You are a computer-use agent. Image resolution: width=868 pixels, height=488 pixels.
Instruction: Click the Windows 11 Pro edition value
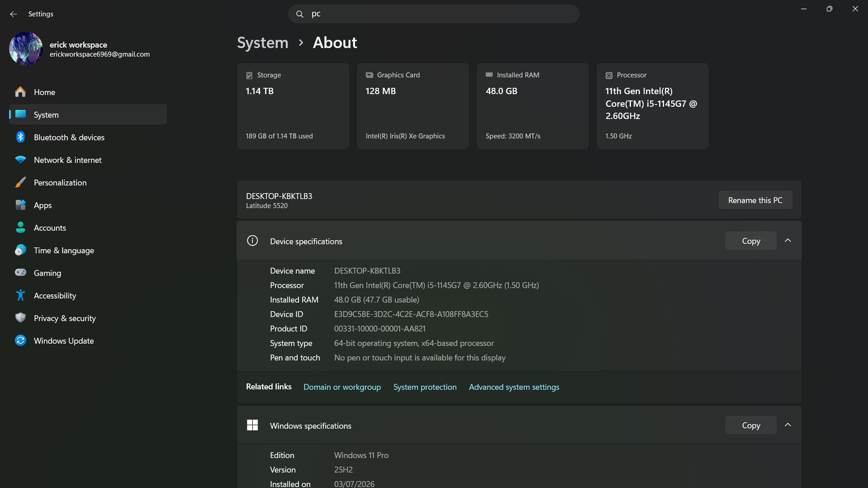pos(361,455)
